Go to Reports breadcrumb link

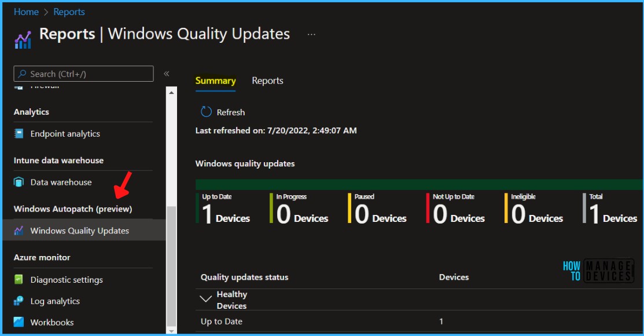point(69,12)
